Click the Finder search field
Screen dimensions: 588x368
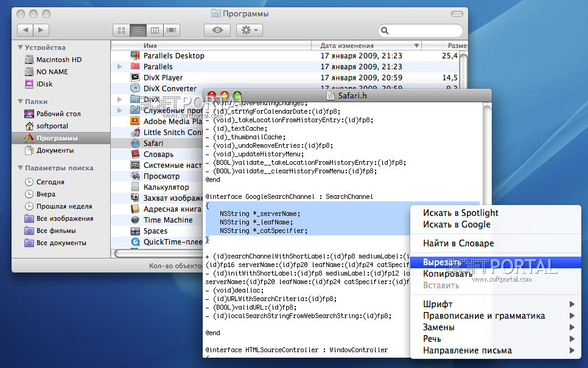coord(421,30)
